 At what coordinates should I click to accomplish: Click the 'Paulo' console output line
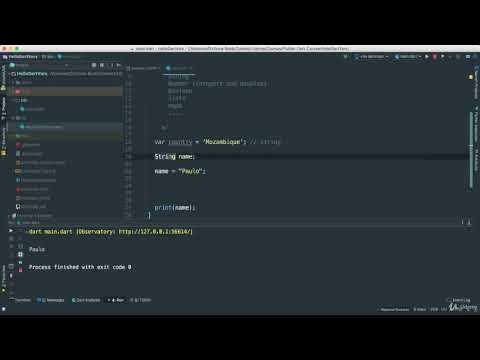37,249
